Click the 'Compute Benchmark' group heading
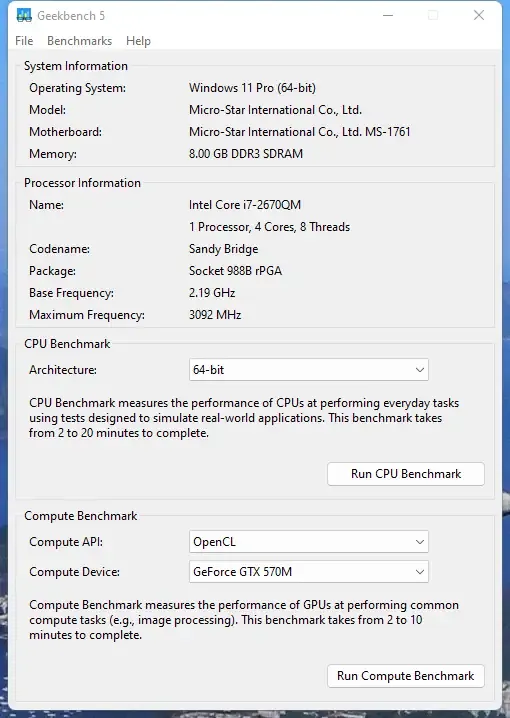 click(81, 516)
